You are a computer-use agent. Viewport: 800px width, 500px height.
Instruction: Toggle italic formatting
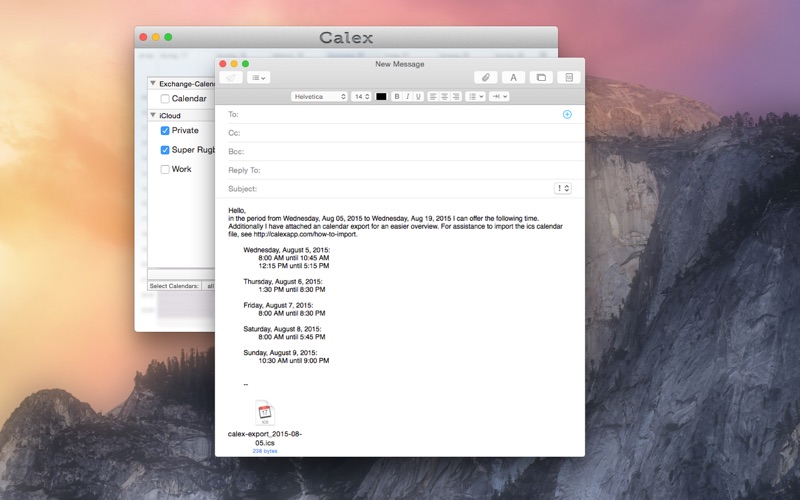[x=407, y=96]
